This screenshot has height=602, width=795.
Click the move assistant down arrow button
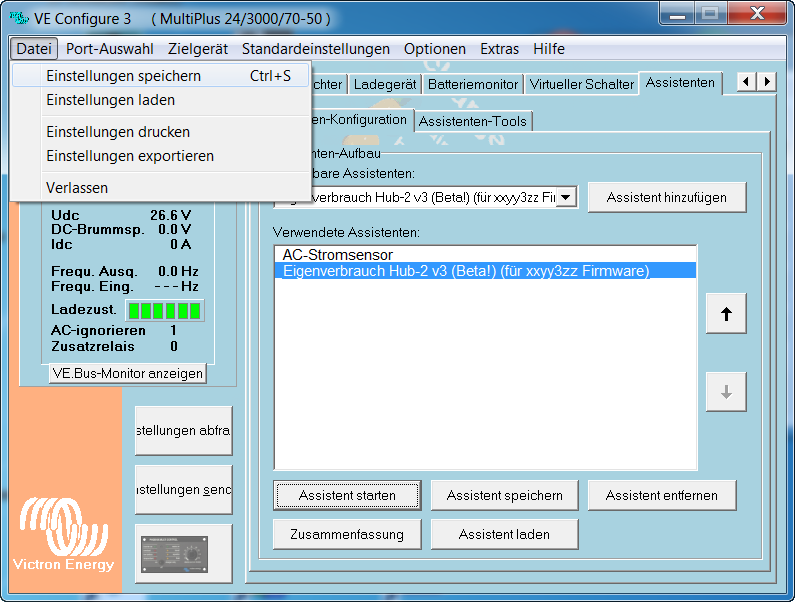(x=726, y=393)
